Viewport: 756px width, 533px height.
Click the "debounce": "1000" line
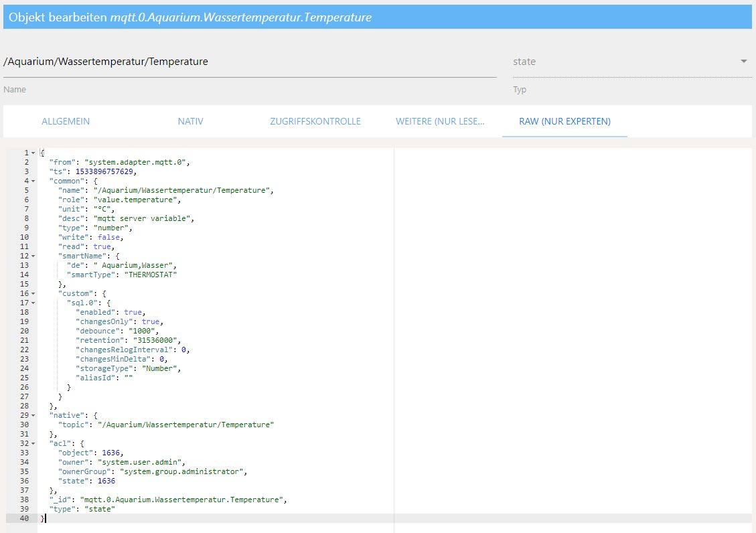[117, 331]
